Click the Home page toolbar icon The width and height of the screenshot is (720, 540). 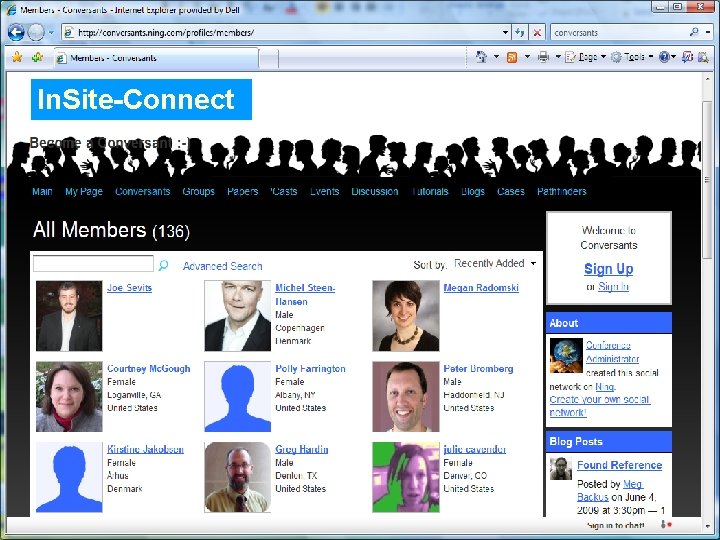[481, 57]
